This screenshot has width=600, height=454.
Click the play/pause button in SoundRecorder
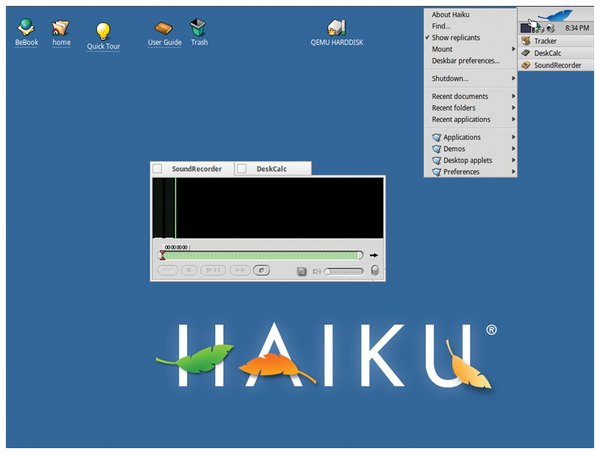(x=213, y=270)
